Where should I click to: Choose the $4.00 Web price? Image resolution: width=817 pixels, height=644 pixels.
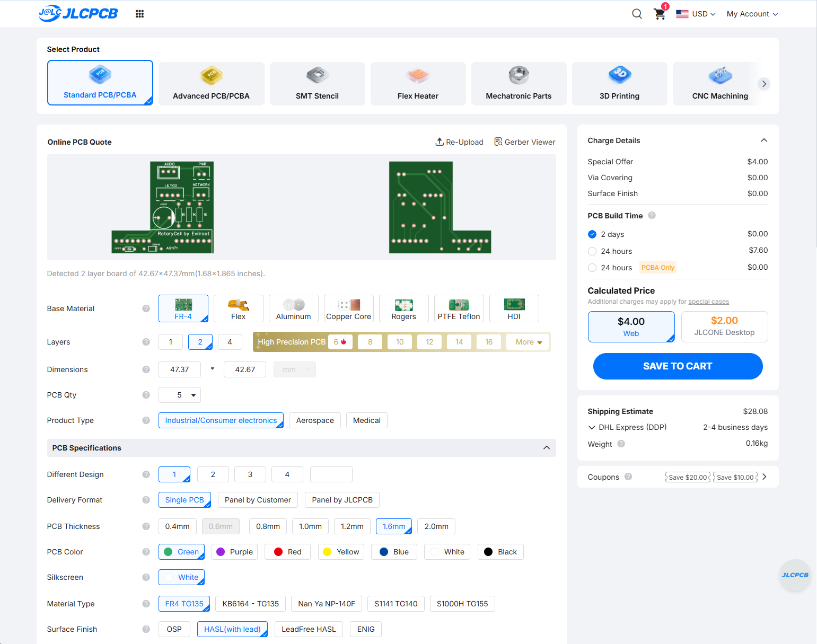pos(631,327)
